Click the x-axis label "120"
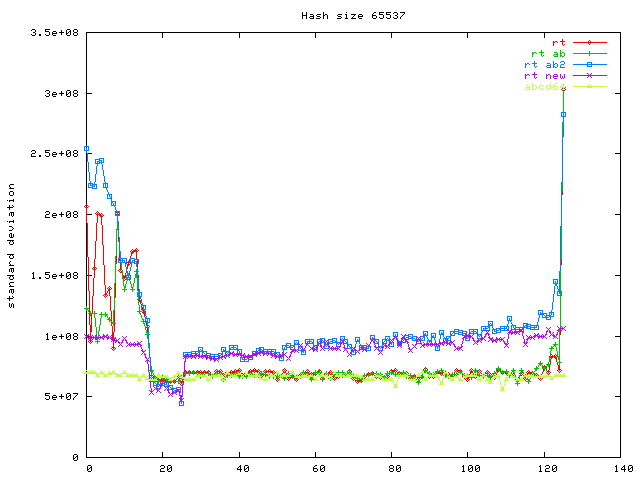Viewport: 640px width, 480px height. (547, 468)
